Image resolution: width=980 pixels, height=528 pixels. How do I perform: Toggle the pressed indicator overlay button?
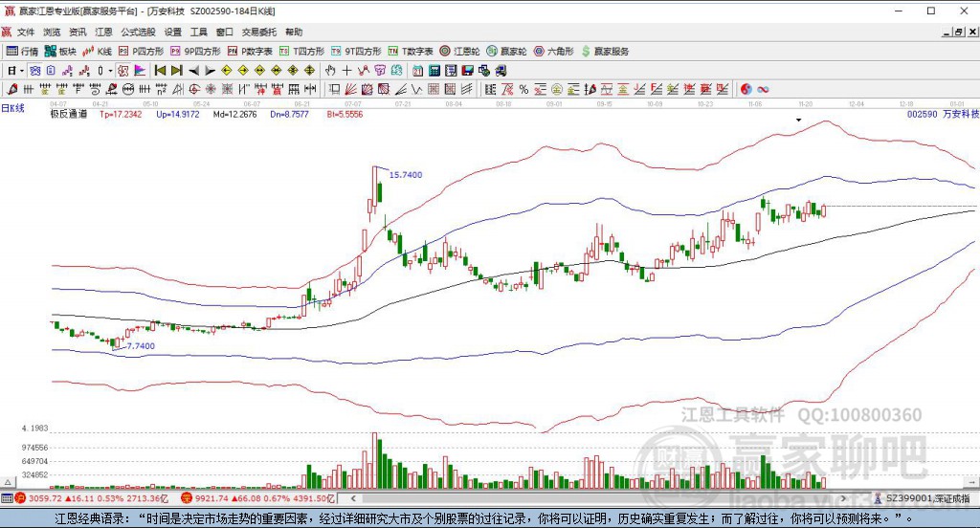[123, 71]
